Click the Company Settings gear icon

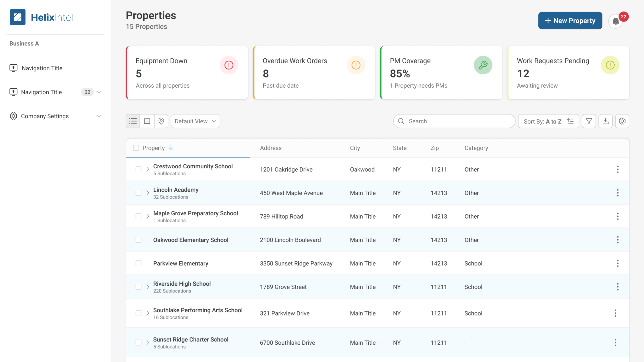[x=13, y=116]
